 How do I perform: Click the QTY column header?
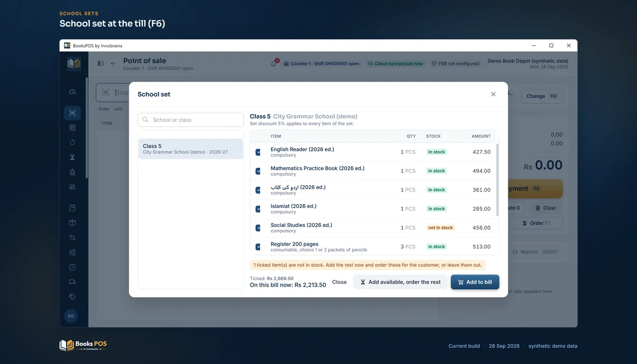[411, 136]
